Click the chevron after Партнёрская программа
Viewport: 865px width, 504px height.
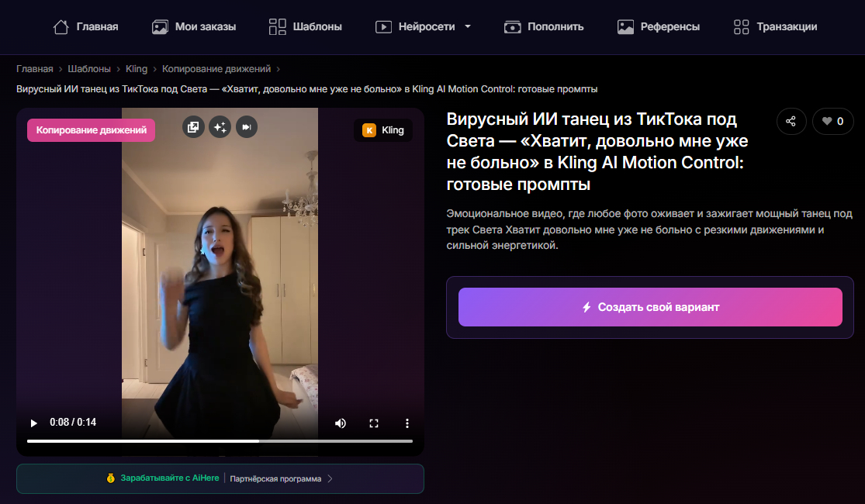[x=330, y=478]
